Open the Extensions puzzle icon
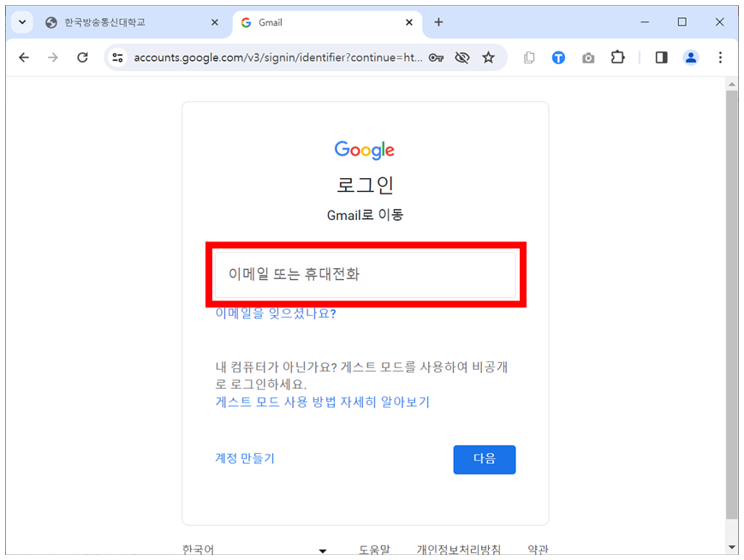 [x=617, y=57]
